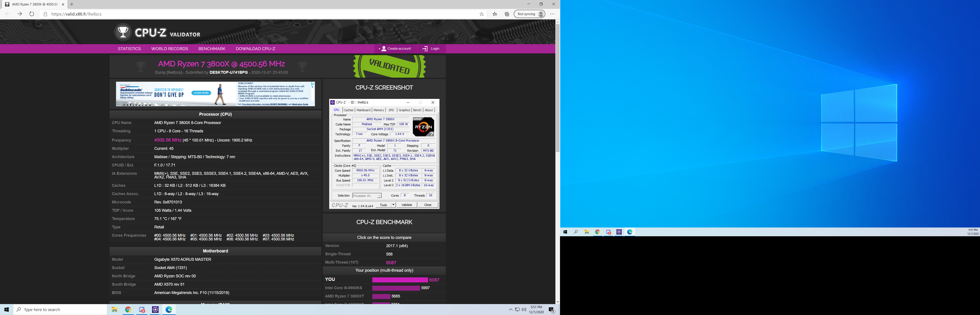
Task: Open WORLD RECORDS page
Action: 170,49
